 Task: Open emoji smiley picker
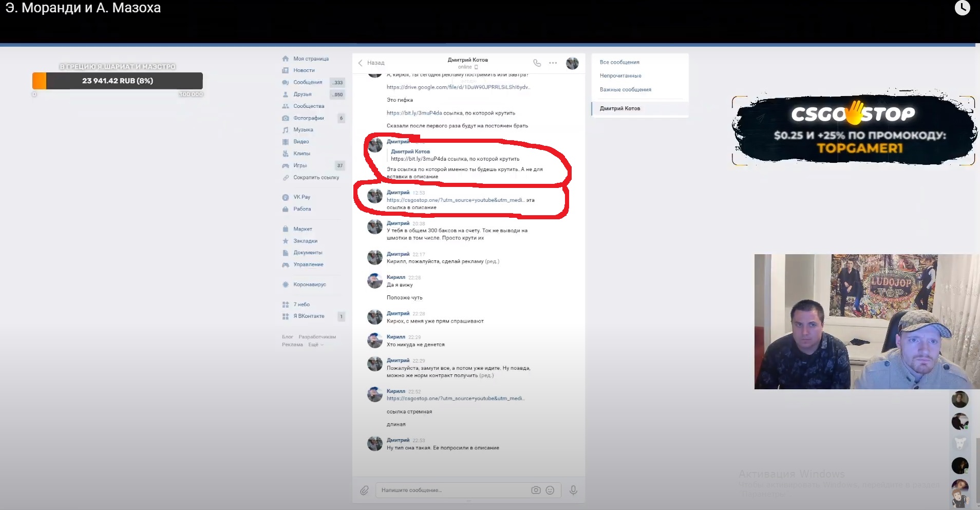tap(550, 490)
